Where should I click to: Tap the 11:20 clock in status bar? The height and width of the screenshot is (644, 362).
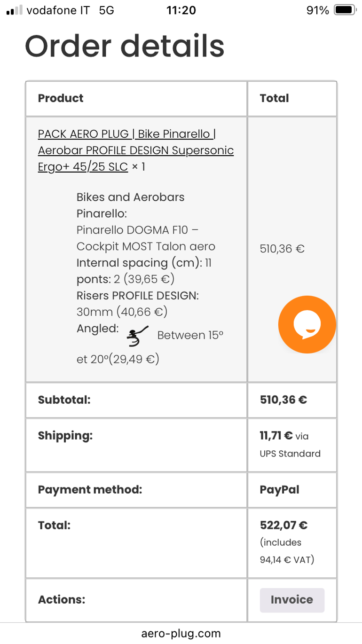pyautogui.click(x=181, y=10)
